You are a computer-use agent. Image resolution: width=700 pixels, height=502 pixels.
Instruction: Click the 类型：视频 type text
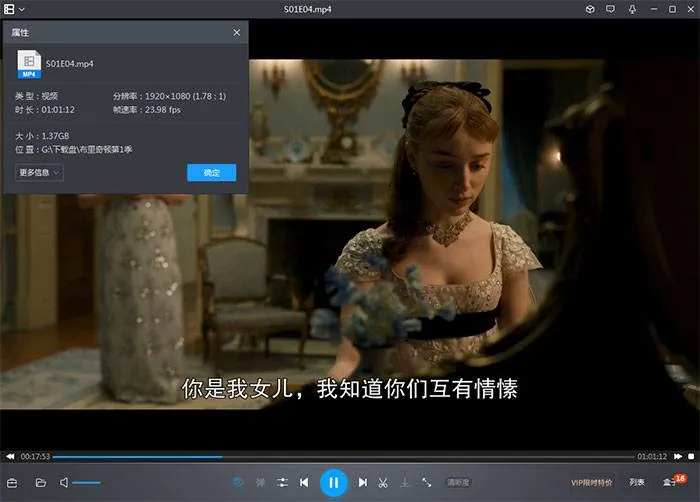pyautogui.click(x=36, y=96)
